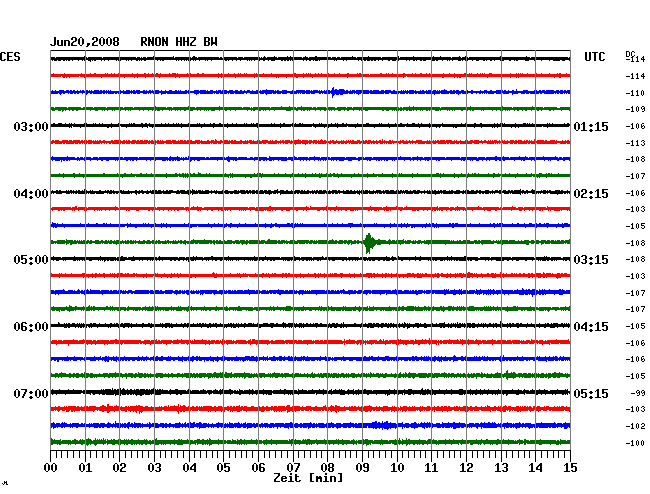Select the 03:00 local time label
The width and height of the screenshot is (650, 494).
(31, 126)
